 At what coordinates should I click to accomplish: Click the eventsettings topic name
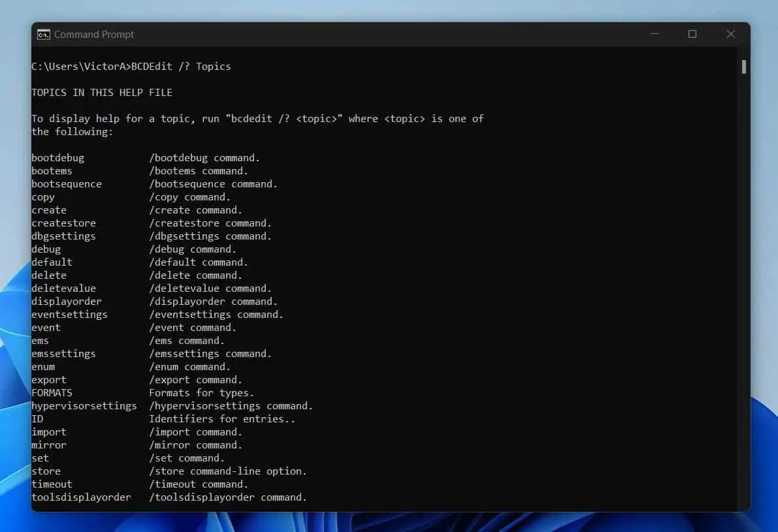[69, 315]
